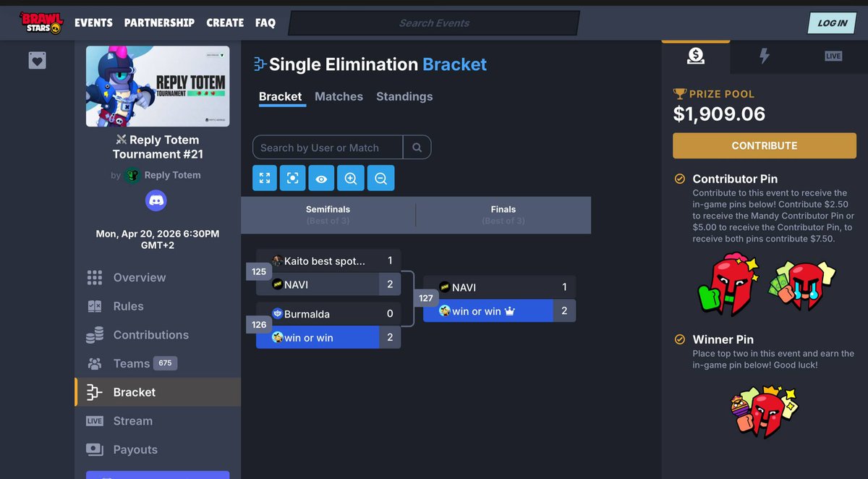Open the LIVE tab in right panel
Image resolution: width=868 pixels, height=479 pixels.
click(833, 56)
